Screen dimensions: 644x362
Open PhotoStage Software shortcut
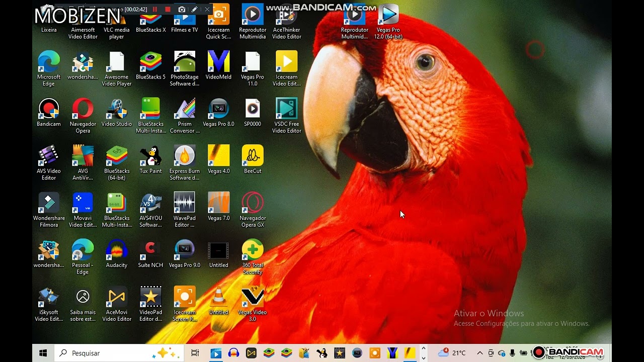(185, 69)
